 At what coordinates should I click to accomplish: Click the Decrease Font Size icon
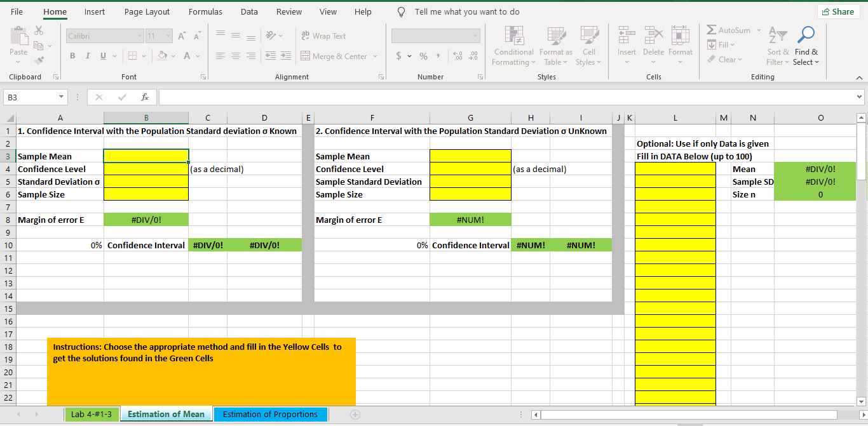click(197, 36)
